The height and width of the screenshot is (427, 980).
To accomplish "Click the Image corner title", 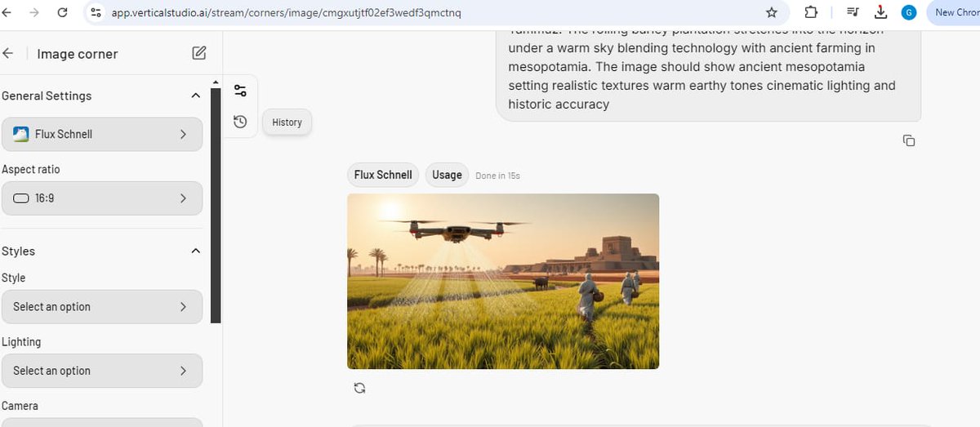I will [x=78, y=54].
